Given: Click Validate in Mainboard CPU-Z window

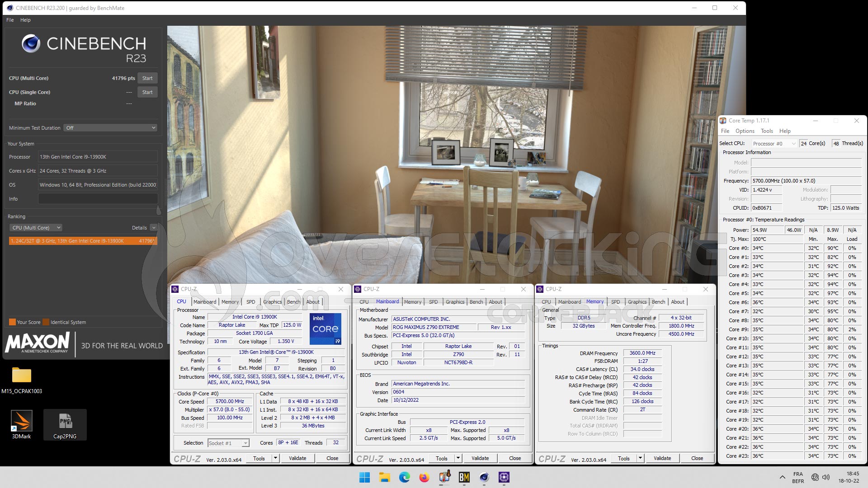Looking at the screenshot, I should click(x=480, y=458).
